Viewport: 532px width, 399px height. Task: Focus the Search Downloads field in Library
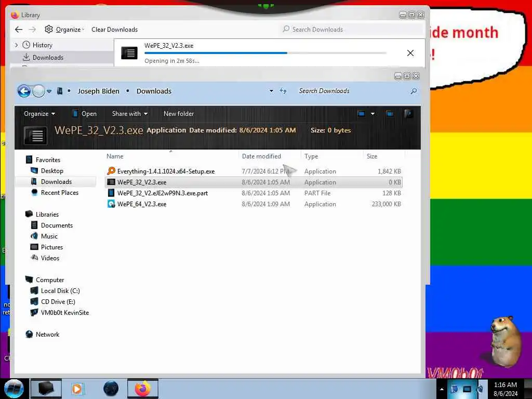[x=351, y=30]
